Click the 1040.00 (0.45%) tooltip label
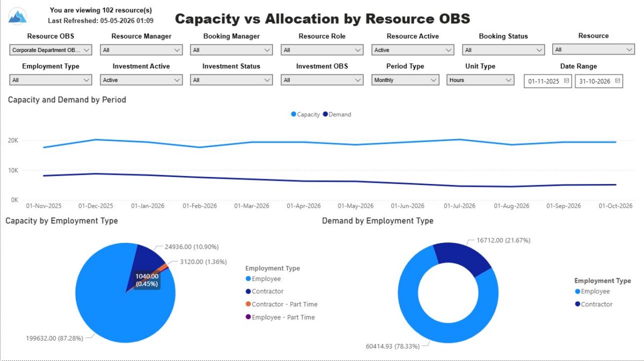The height and width of the screenshot is (361, 644). click(147, 279)
